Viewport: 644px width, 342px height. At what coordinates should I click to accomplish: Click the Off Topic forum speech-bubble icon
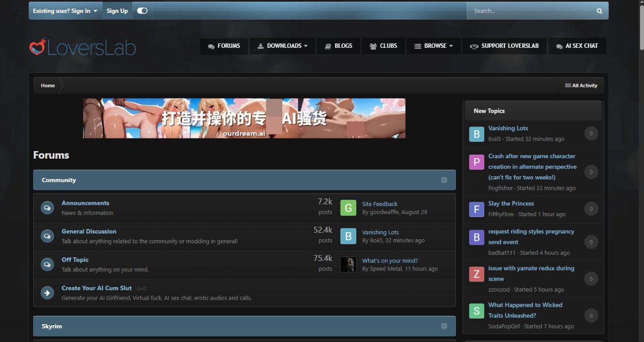tap(47, 264)
